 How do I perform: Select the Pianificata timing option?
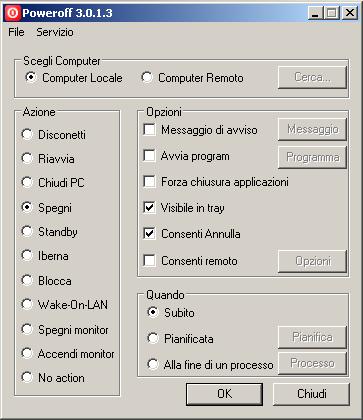pos(180,339)
